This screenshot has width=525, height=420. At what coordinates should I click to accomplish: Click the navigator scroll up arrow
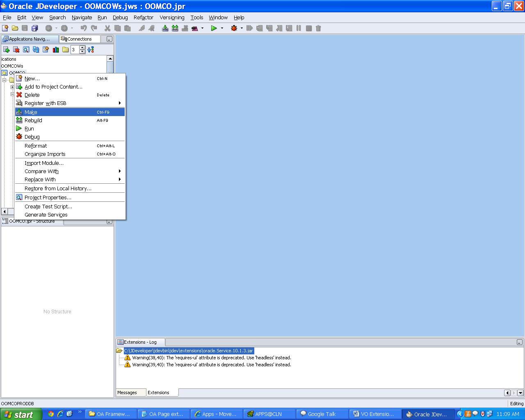coord(110,59)
